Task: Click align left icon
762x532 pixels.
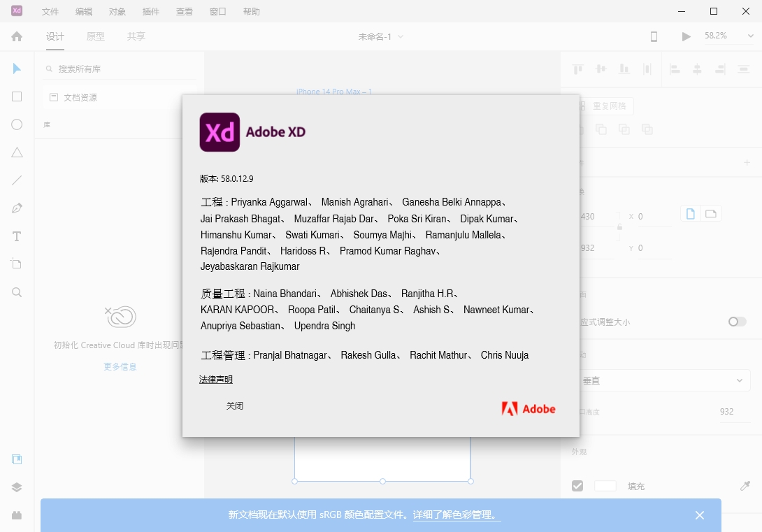Action: [x=675, y=69]
